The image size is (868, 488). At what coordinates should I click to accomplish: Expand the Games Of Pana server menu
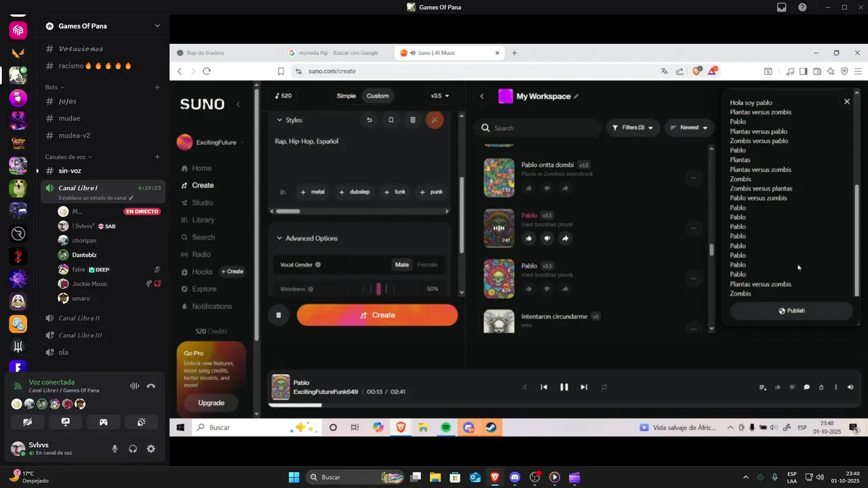(x=157, y=26)
